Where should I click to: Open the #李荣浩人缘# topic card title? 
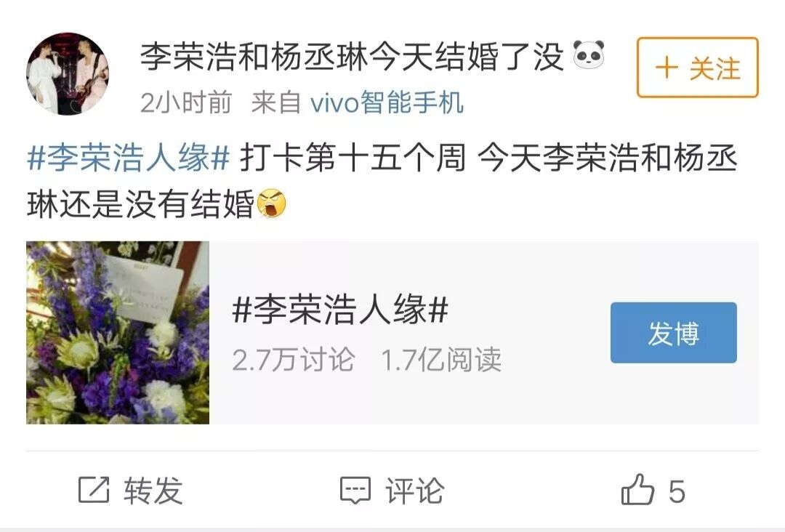340,309
